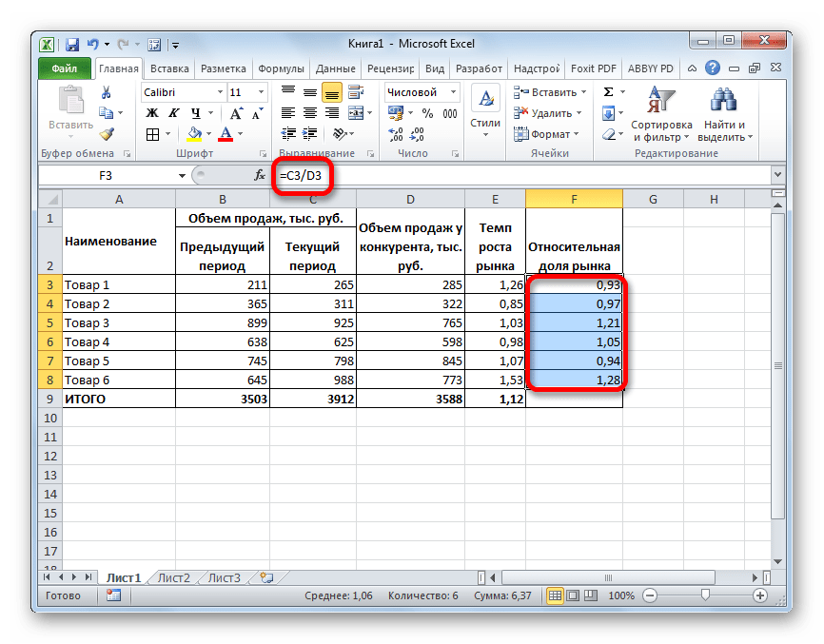824x644 pixels.
Task: Apply borders using the borders grid icon
Action: click(152, 134)
